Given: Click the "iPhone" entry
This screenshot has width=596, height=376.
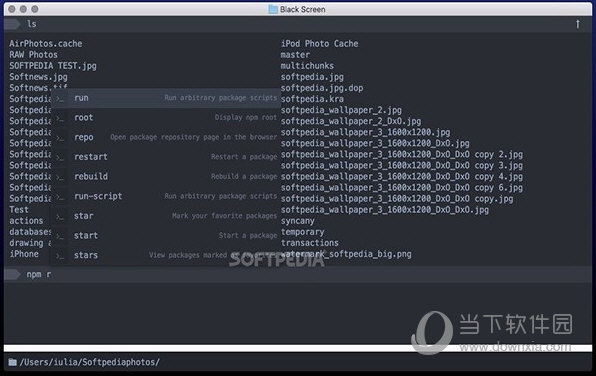Looking at the screenshot, I should 24,254.
